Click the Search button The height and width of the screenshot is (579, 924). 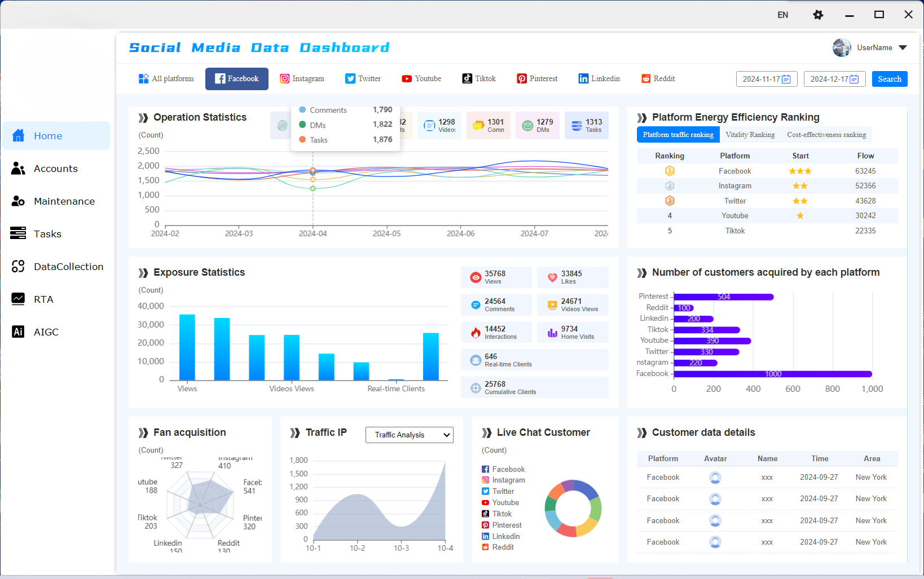[x=890, y=79]
